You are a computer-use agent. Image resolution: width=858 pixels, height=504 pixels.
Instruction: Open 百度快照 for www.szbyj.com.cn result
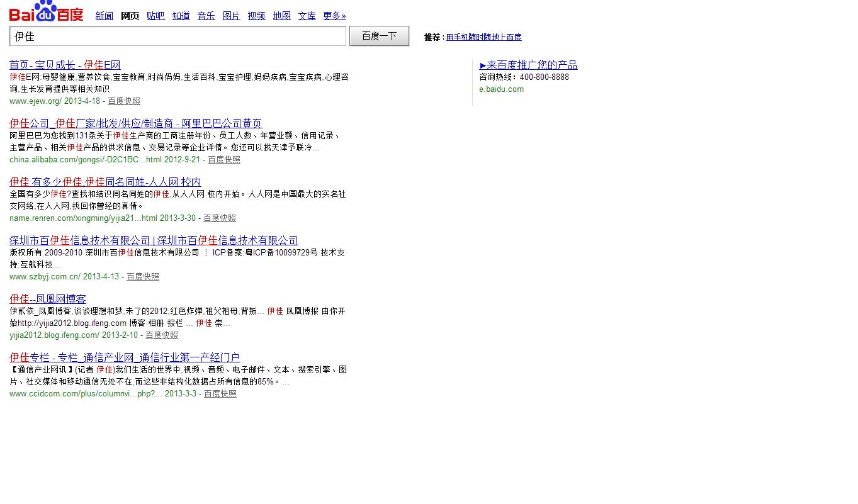[x=143, y=276]
